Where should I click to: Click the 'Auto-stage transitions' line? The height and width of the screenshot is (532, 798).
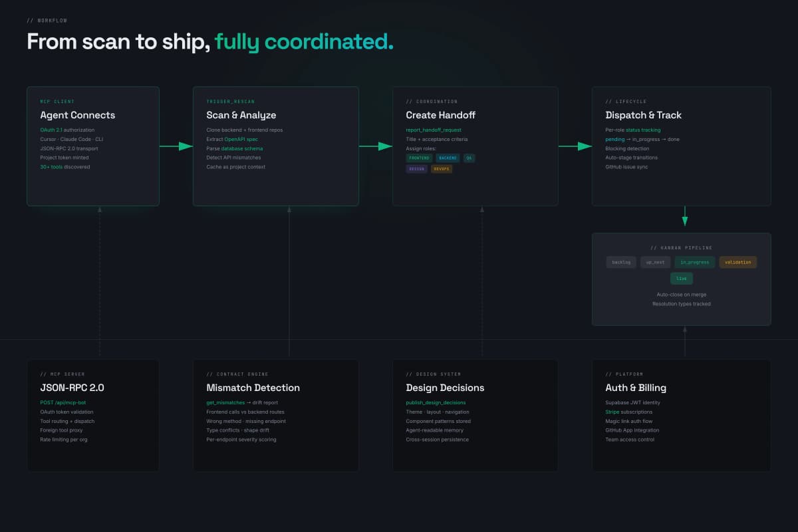(632, 158)
